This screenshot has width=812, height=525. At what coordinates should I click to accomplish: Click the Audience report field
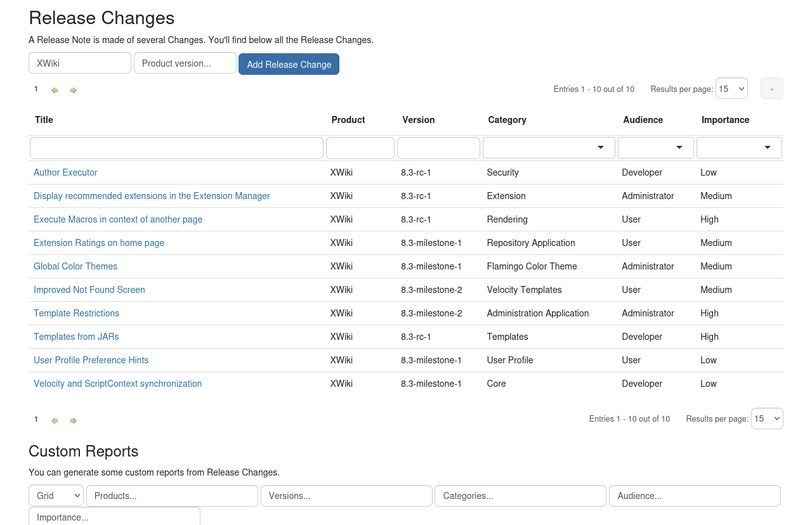coord(695,496)
